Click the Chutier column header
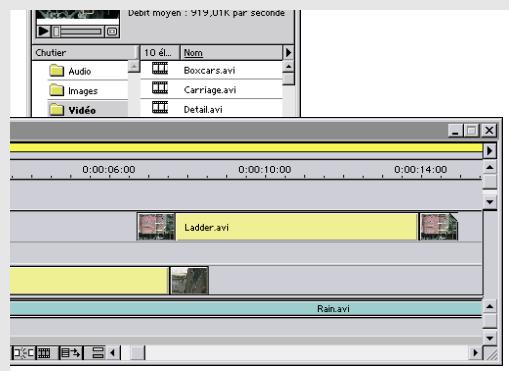509x371 pixels. click(85, 53)
